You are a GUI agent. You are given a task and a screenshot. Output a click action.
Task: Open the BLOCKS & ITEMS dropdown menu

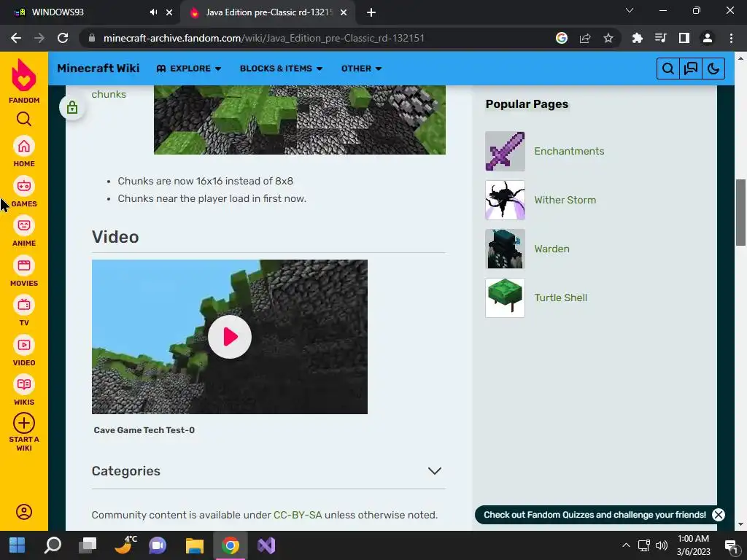pos(281,69)
